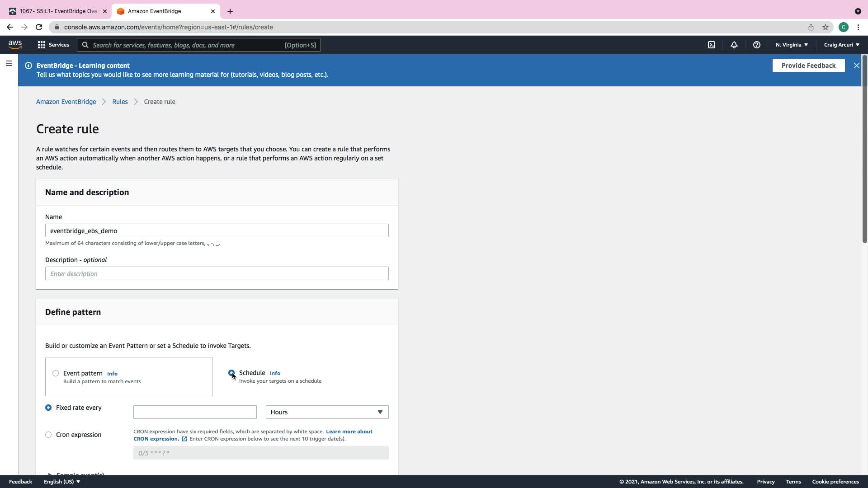Open the hamburger side navigation menu
868x488 pixels.
pos(9,63)
